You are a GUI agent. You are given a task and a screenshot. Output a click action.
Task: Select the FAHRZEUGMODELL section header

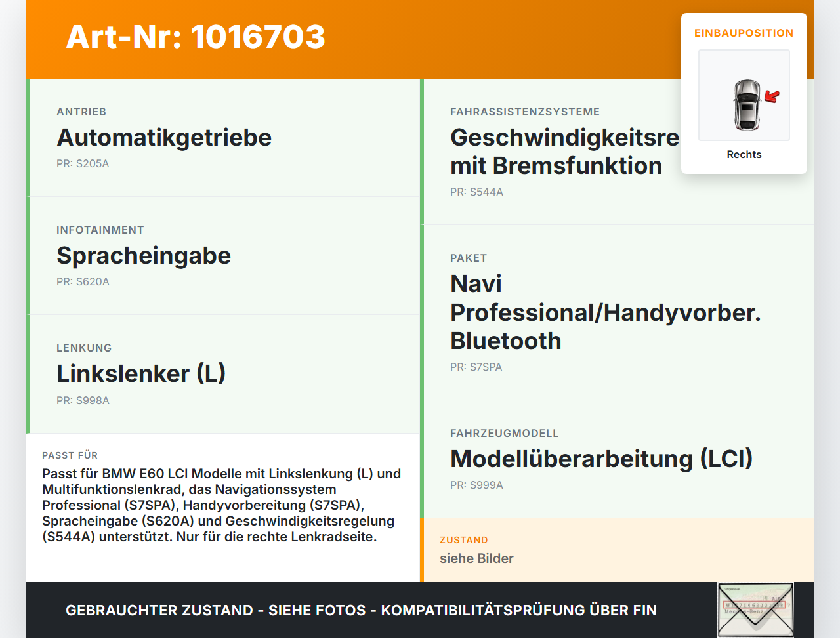point(504,433)
